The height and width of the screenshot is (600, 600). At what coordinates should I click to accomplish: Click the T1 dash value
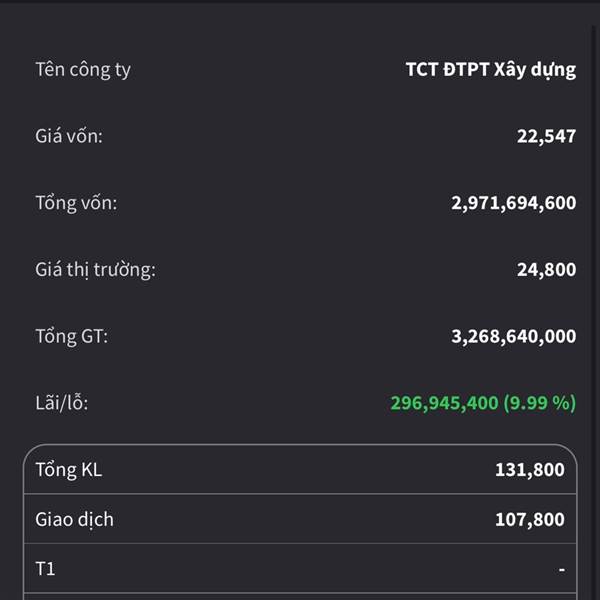[x=561, y=569]
